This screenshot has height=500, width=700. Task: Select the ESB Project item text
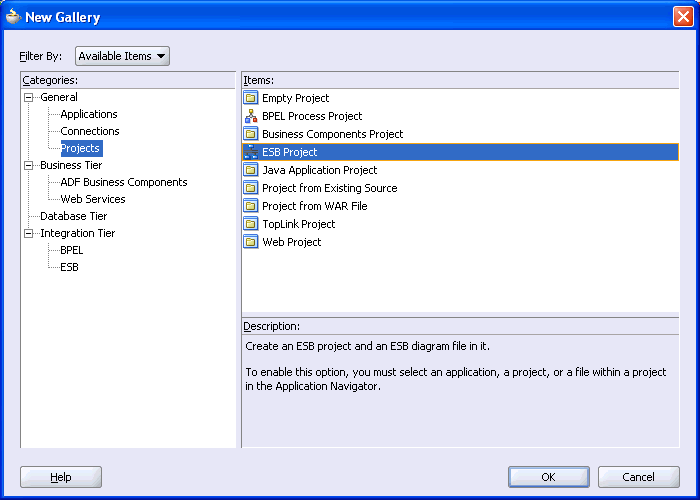(x=290, y=152)
